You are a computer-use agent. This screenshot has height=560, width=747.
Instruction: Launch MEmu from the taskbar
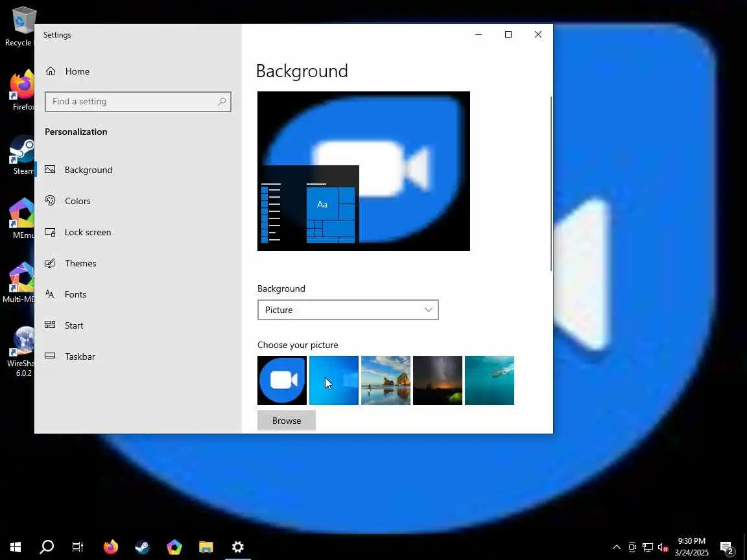[x=174, y=546]
